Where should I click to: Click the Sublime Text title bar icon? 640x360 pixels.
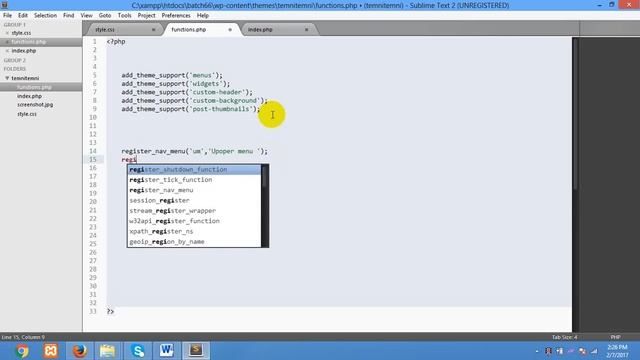[4, 5]
